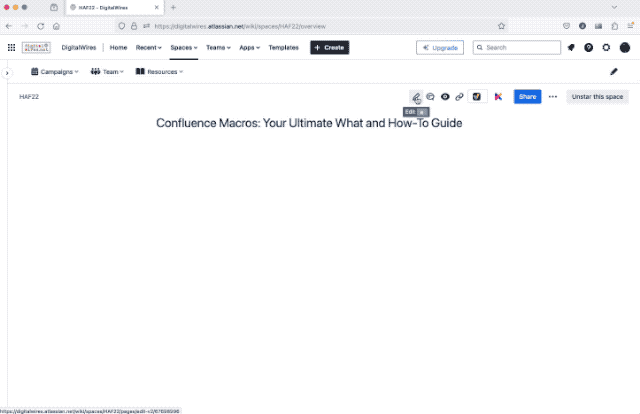The image size is (640, 414).
Task: Open a new browser tab
Action: (173, 7)
